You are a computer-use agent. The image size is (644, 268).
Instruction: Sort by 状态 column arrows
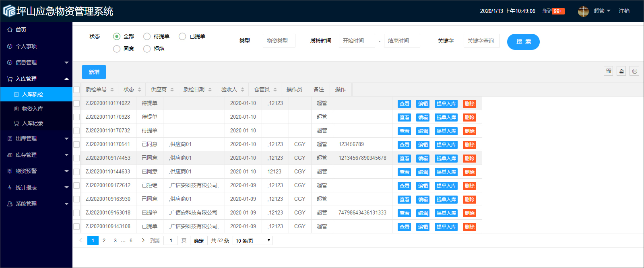(x=139, y=90)
